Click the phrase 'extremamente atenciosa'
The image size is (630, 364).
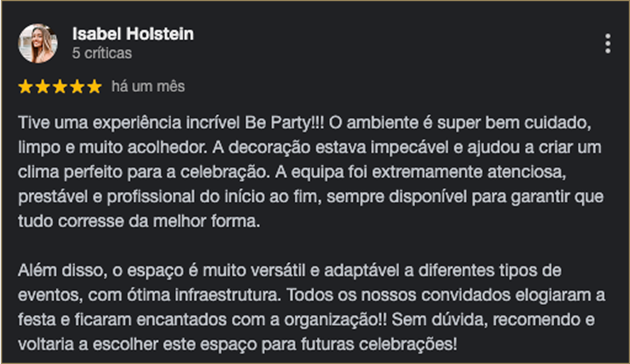469,172
